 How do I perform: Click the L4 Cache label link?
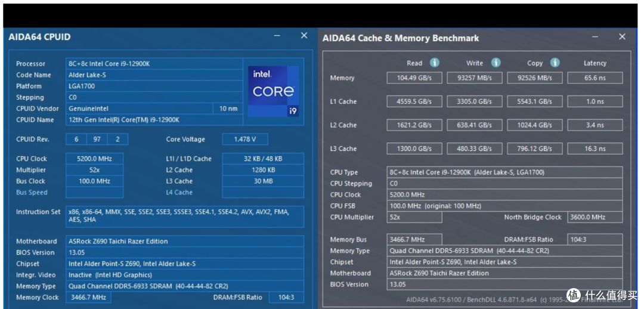click(179, 192)
